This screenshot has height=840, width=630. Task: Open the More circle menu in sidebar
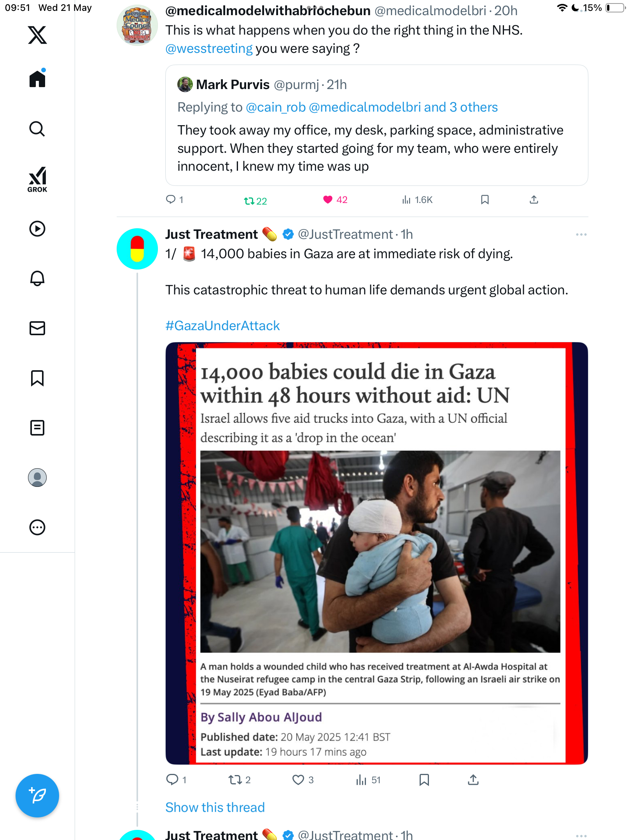pyautogui.click(x=37, y=527)
